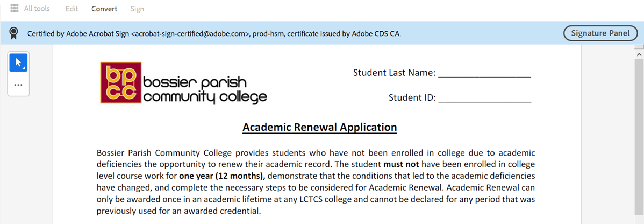
Task: Click the Academic Renewal Application heading
Action: 319,128
